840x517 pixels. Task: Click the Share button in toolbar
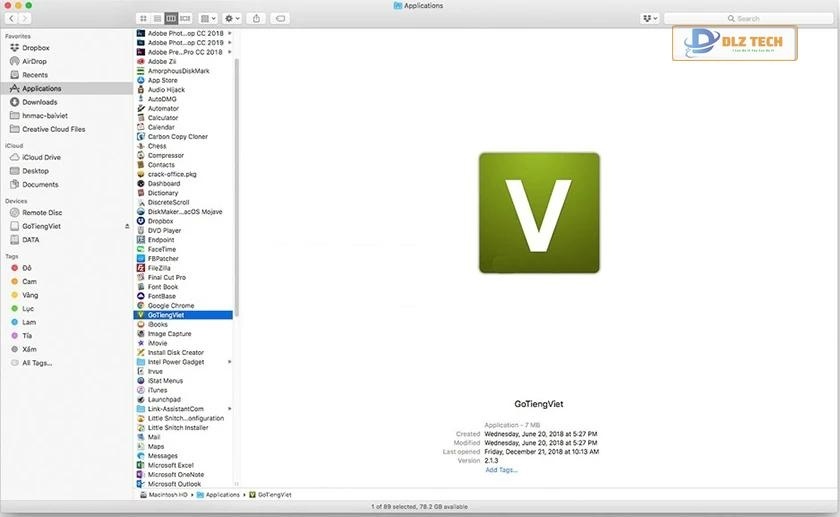257,19
